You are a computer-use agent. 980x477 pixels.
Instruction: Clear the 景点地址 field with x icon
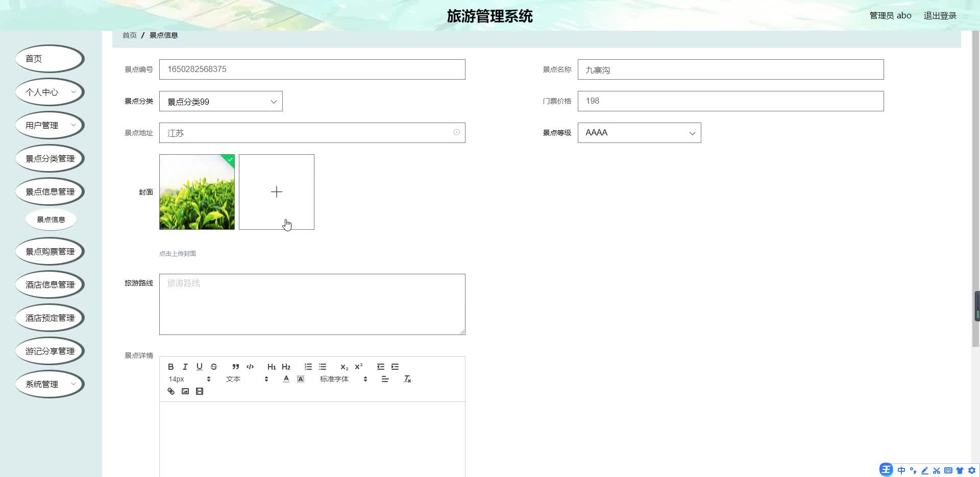tap(456, 132)
